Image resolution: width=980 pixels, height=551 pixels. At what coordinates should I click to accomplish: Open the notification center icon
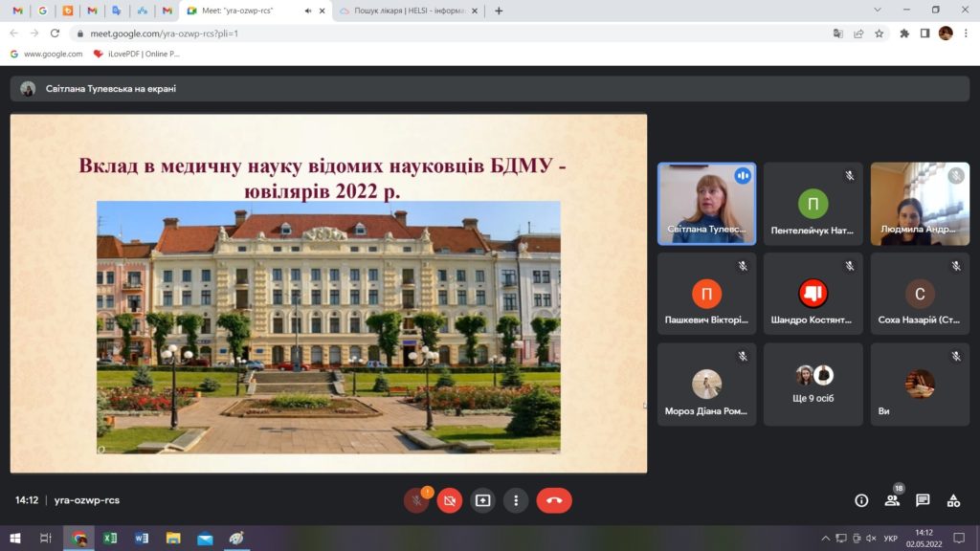959,538
